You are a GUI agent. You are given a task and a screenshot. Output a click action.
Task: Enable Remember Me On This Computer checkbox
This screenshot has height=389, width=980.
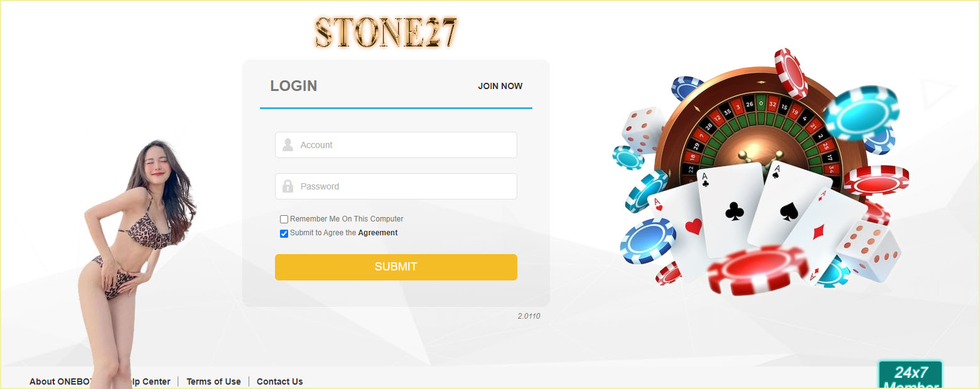[x=284, y=219]
